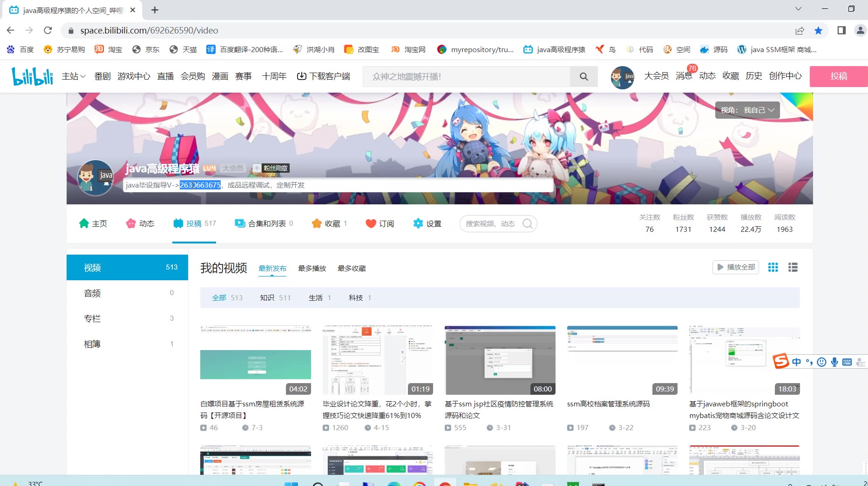This screenshot has height=486, width=868.
Task: Select 最新发布 sorting
Action: click(272, 269)
